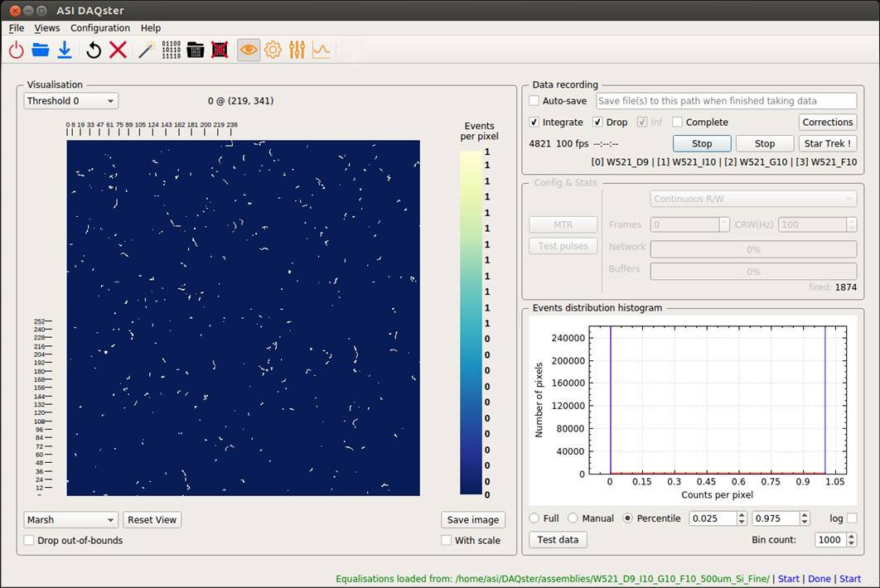The image size is (880, 588).
Task: Click the Corrections button
Action: (827, 123)
